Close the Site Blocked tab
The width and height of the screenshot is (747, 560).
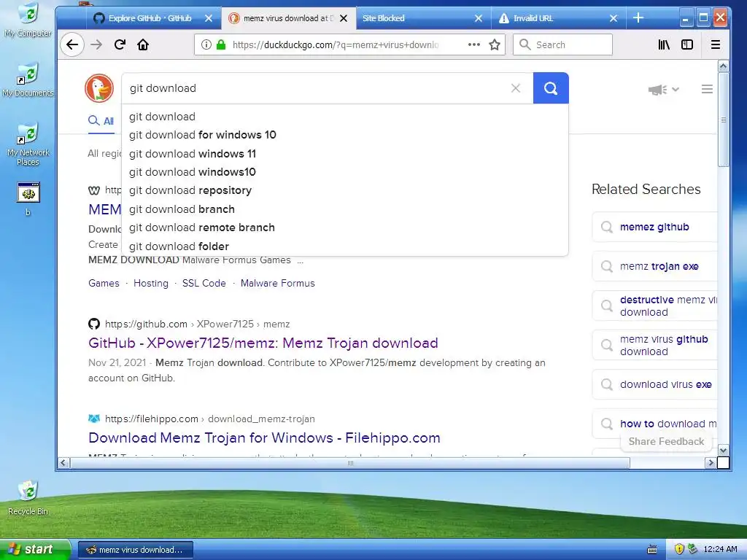(479, 18)
